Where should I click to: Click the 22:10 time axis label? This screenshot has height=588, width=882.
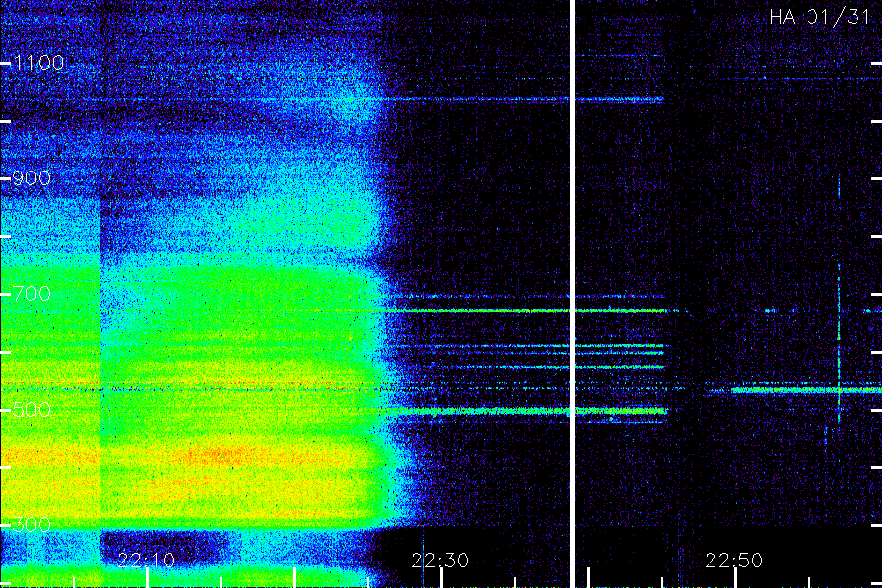(x=146, y=561)
